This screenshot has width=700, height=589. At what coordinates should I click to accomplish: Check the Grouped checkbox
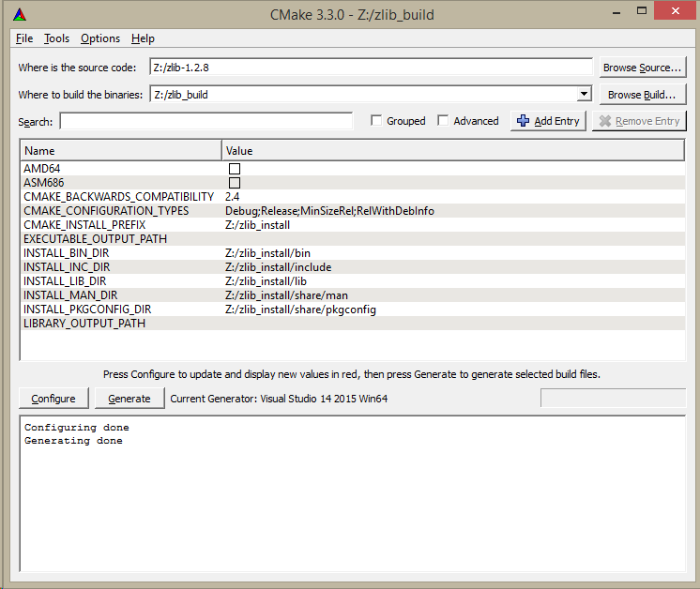point(376,121)
